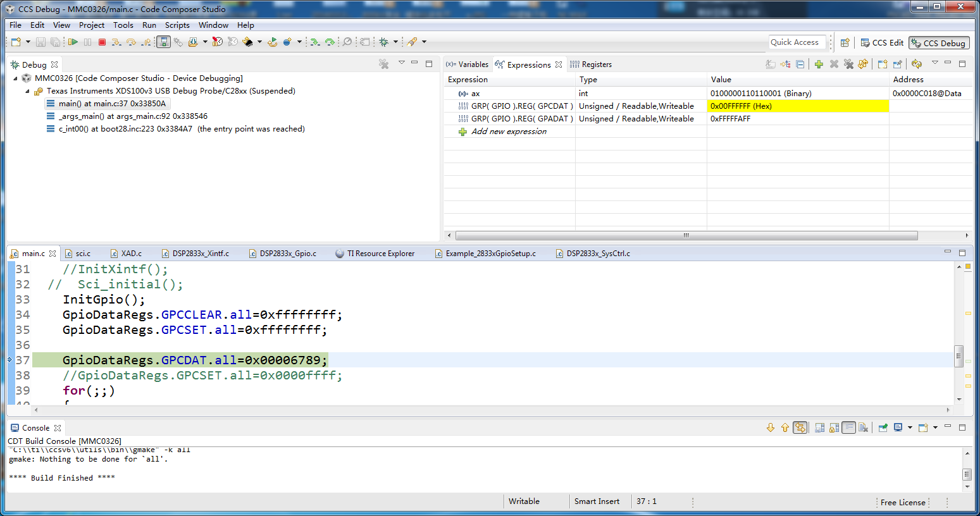
Task: Click the Step Over toolbar icon
Action: coord(131,42)
